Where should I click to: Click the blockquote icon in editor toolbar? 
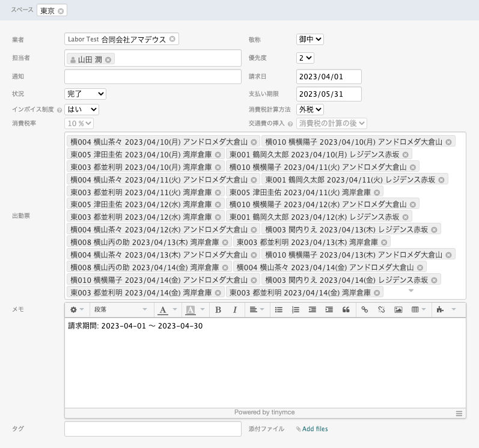point(346,310)
